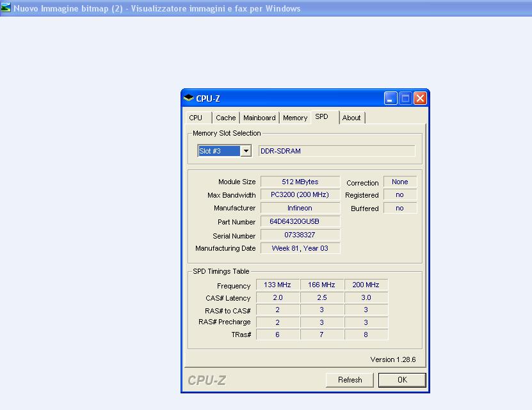
Task: Click the Part Number 64D64320GU5B
Action: coord(300,221)
